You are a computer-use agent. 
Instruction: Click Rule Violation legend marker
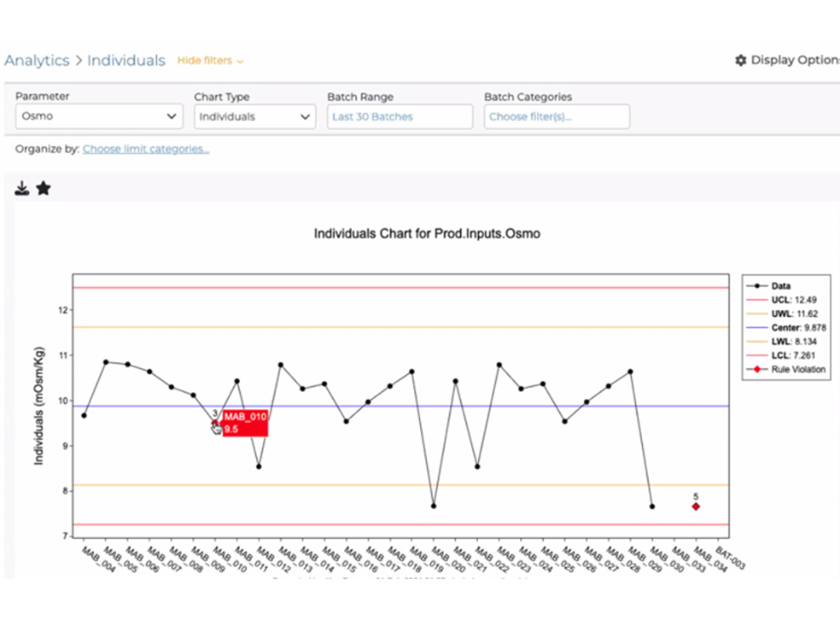coord(757,369)
